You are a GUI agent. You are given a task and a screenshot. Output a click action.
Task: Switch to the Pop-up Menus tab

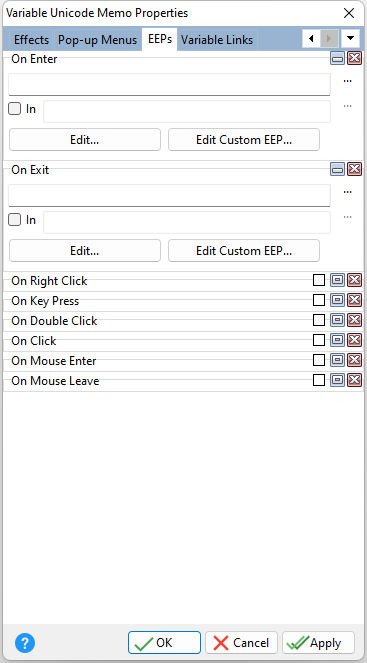[98, 40]
